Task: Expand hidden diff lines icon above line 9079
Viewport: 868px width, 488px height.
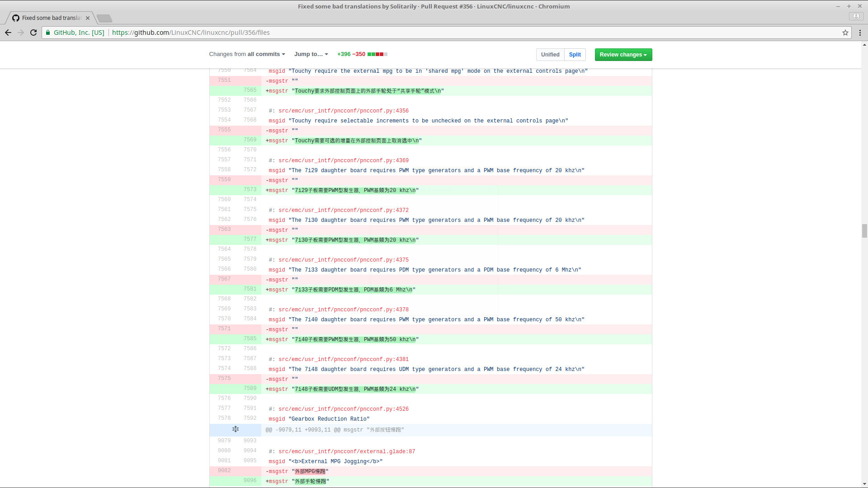Action: 236,429
